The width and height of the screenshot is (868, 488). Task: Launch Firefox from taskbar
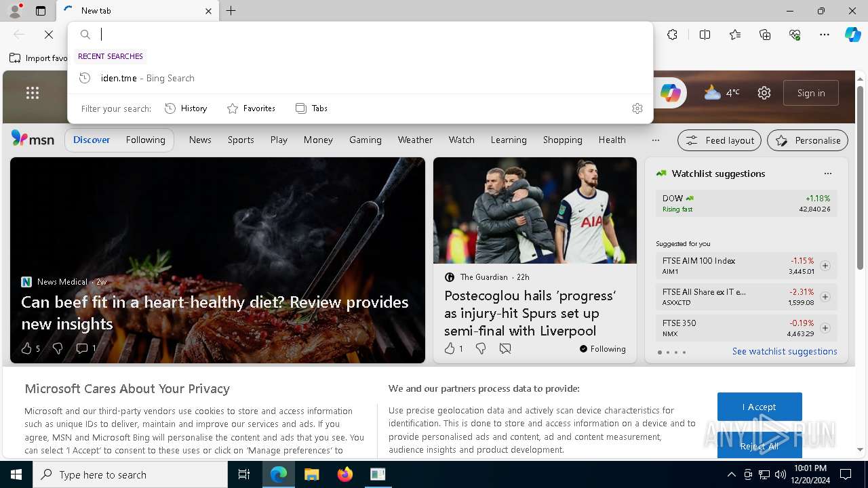point(344,474)
